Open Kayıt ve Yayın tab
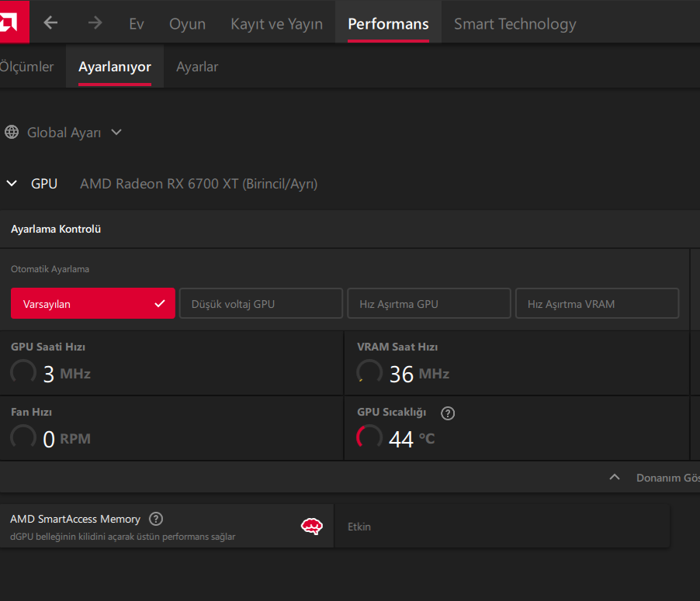700x601 pixels. click(276, 23)
